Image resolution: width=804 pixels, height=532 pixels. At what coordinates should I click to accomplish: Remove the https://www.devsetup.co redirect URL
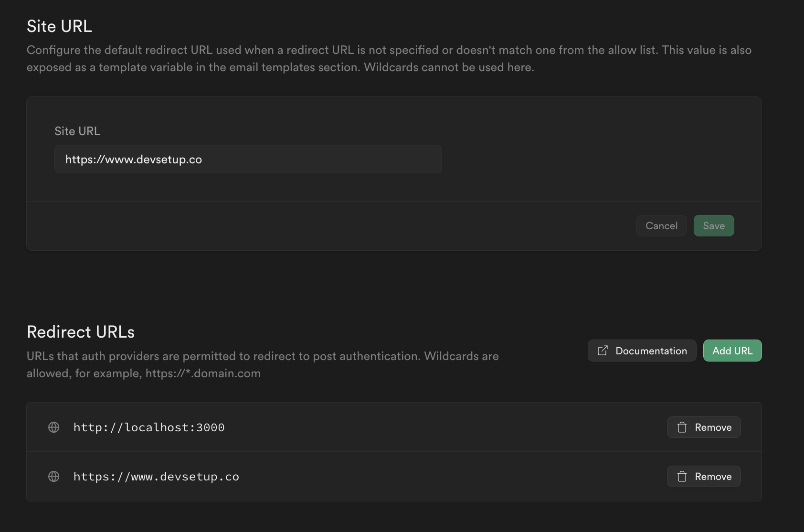click(703, 476)
